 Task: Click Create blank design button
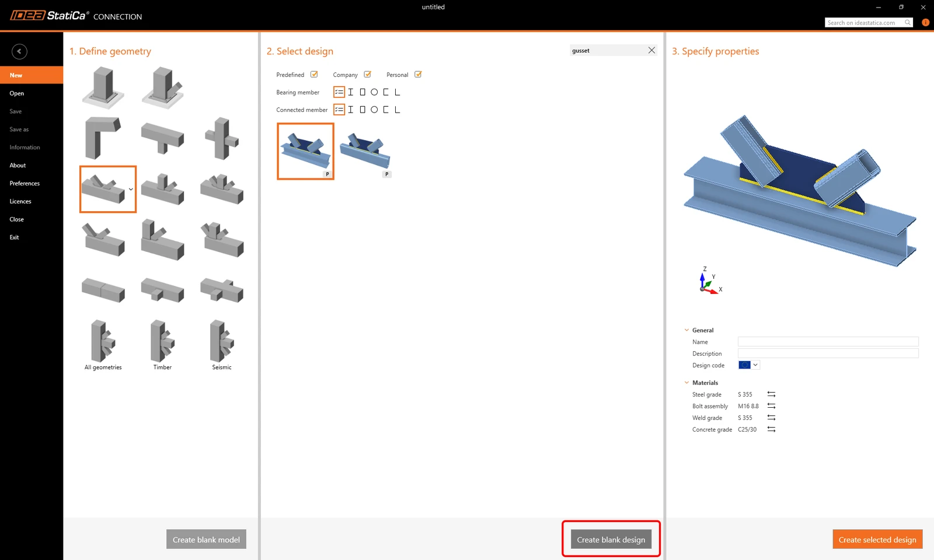click(x=611, y=540)
